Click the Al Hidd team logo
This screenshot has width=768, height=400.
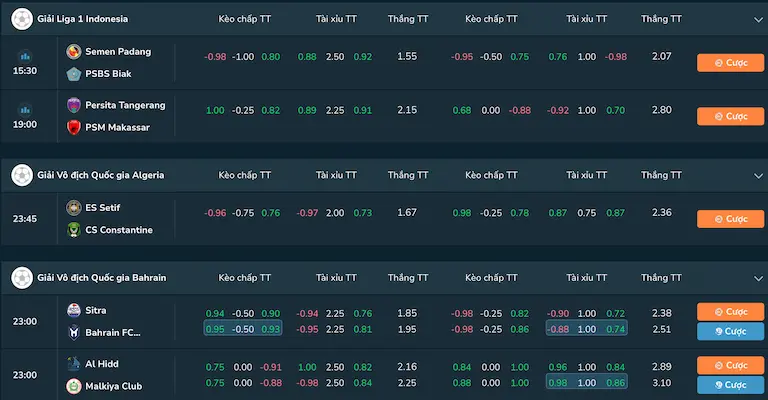[x=73, y=364]
